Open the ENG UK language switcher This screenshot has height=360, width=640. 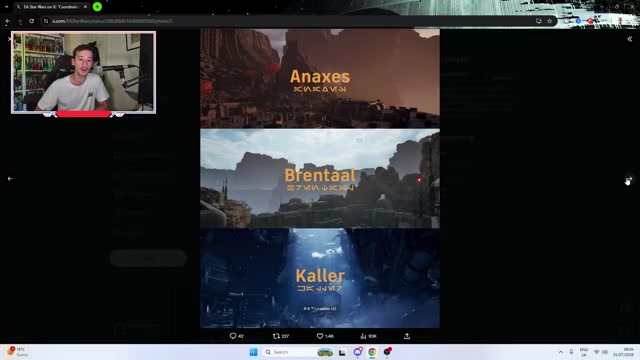pos(584,352)
